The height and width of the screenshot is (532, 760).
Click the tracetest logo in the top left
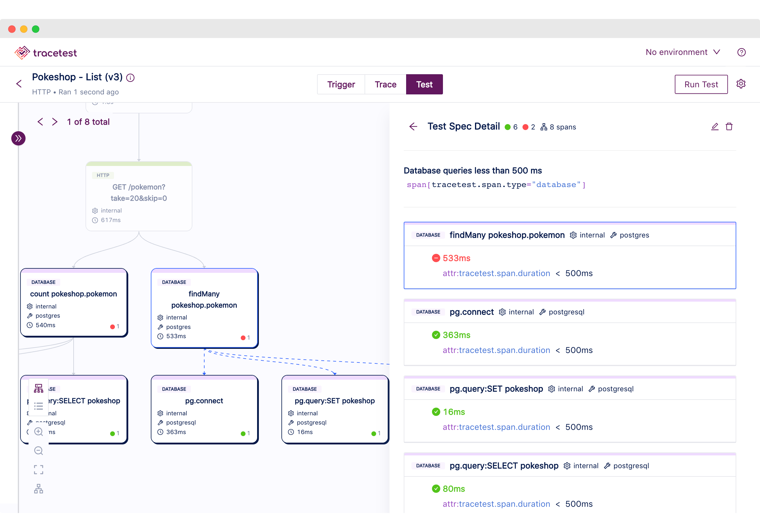pyautogui.click(x=46, y=52)
